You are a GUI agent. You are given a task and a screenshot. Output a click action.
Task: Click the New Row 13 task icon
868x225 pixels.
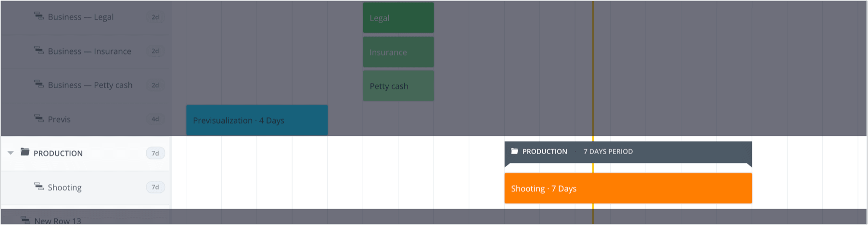coord(26,220)
